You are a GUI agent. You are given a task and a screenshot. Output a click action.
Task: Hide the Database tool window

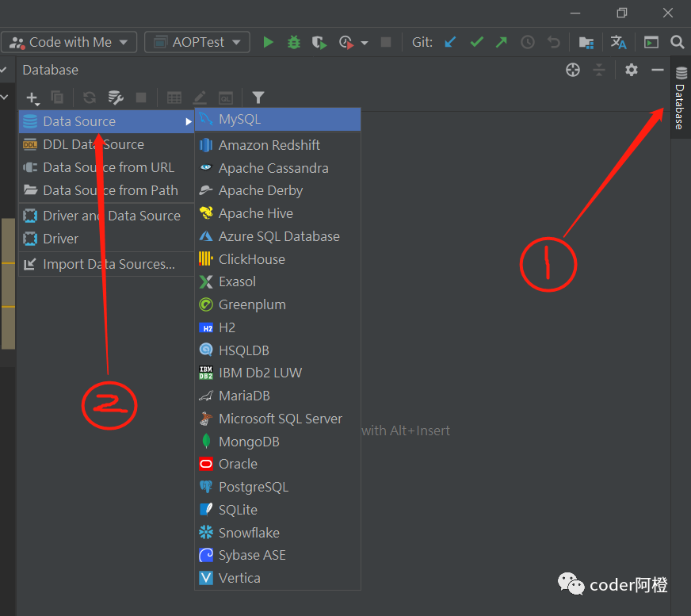(658, 70)
